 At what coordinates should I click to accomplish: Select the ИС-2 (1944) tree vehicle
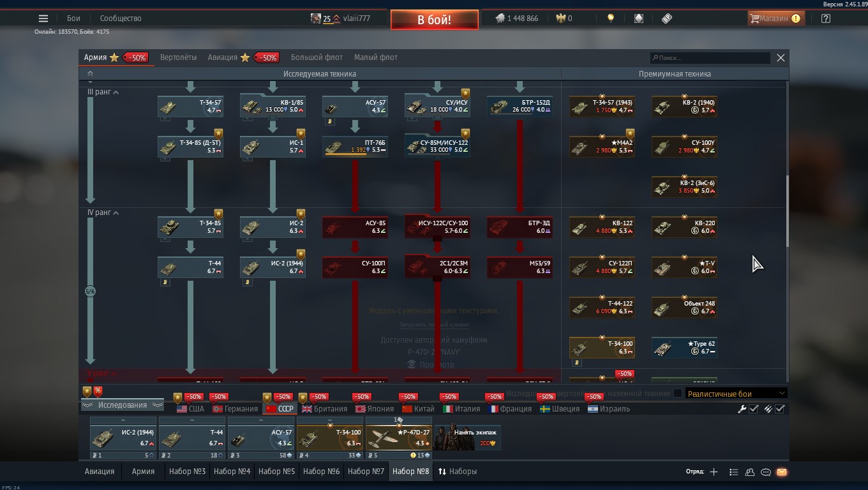273,267
